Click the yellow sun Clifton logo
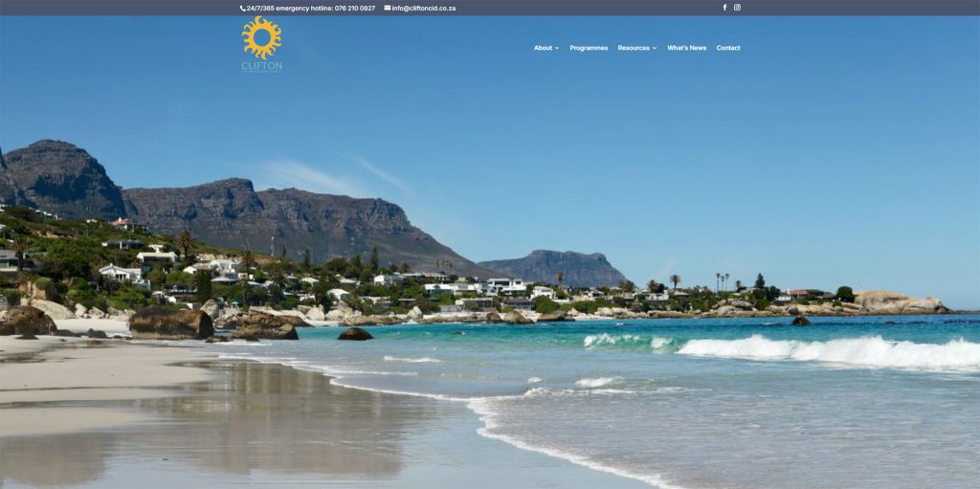 point(262,37)
